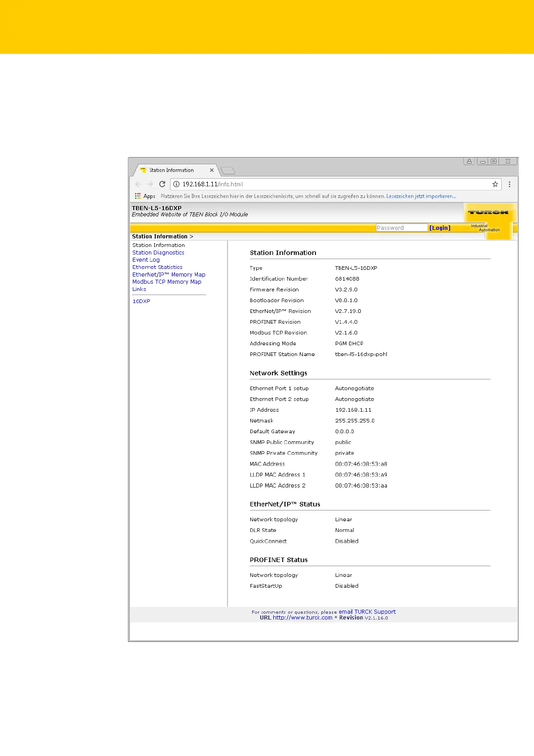Click DLR State value Normal

tap(344, 530)
